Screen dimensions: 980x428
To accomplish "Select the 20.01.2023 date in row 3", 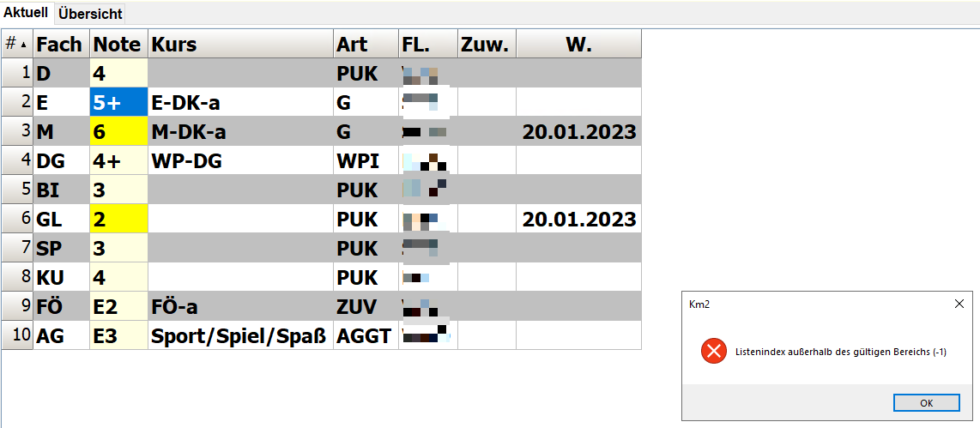I will (x=578, y=132).
